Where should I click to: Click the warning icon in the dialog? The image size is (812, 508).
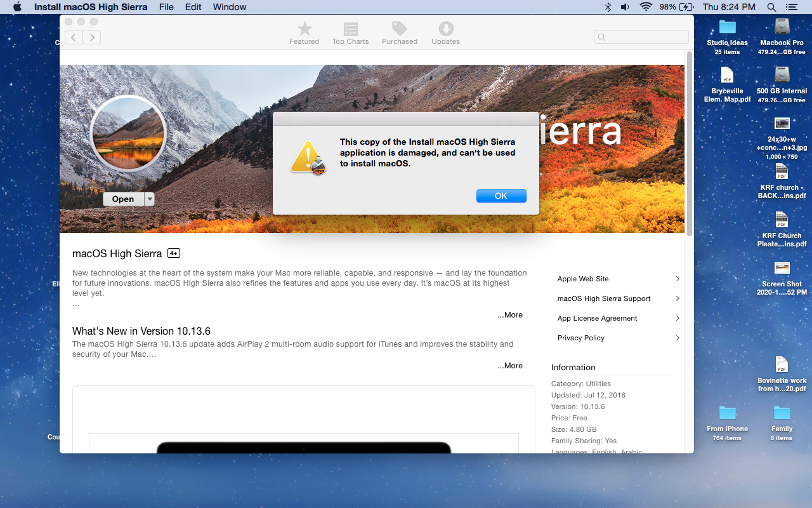point(308,157)
